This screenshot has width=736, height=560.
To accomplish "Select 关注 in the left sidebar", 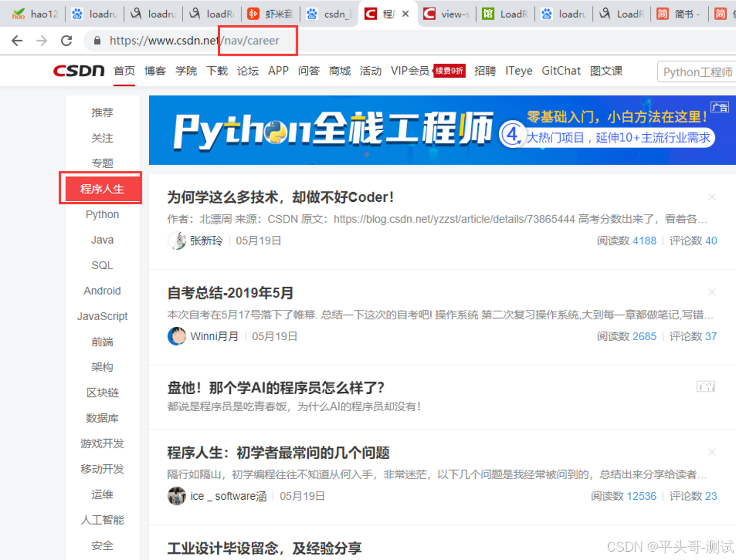I will tap(102, 138).
